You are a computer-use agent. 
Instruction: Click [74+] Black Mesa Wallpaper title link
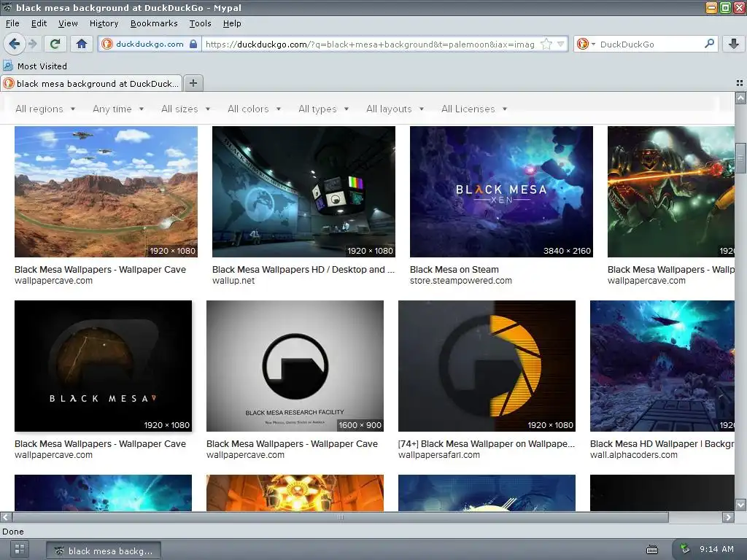pos(487,444)
